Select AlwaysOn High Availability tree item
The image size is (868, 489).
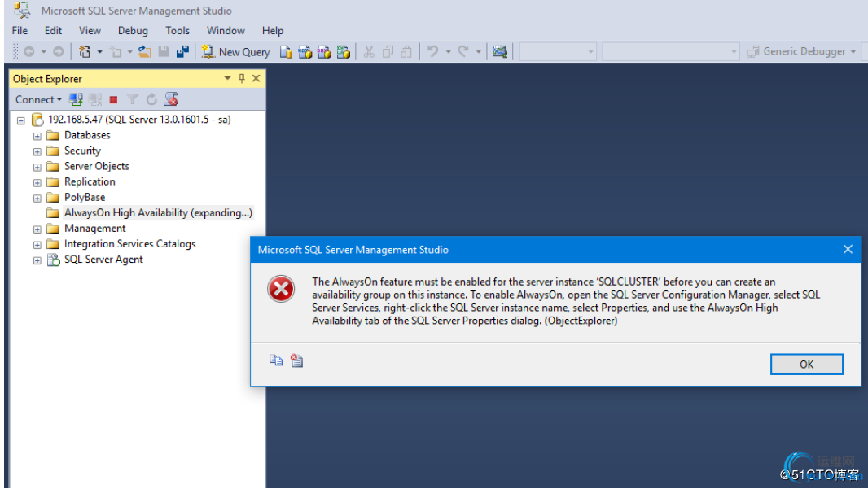pyautogui.click(x=158, y=213)
